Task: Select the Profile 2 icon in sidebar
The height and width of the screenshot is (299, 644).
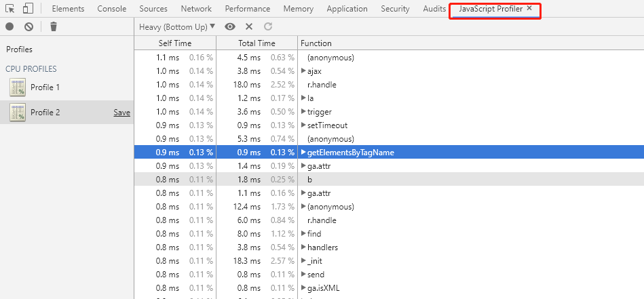Action: [18, 113]
